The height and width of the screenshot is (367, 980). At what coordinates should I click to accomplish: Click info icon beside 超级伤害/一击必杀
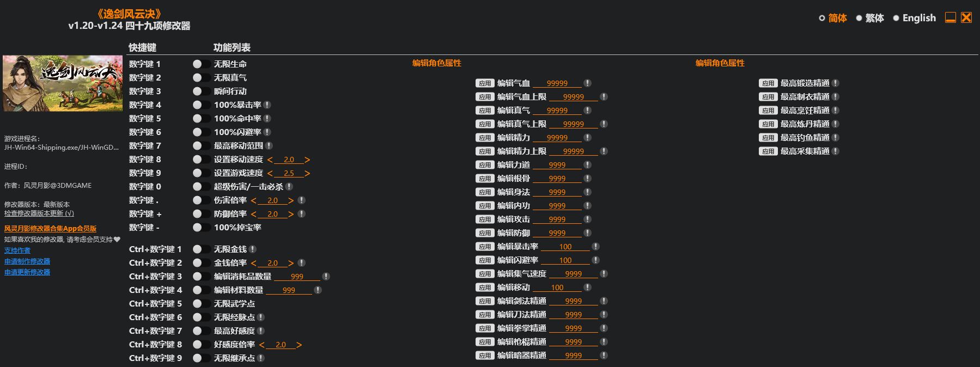click(x=289, y=186)
